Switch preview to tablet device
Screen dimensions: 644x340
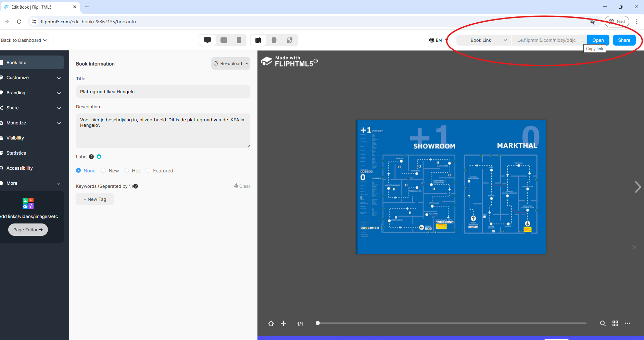224,40
